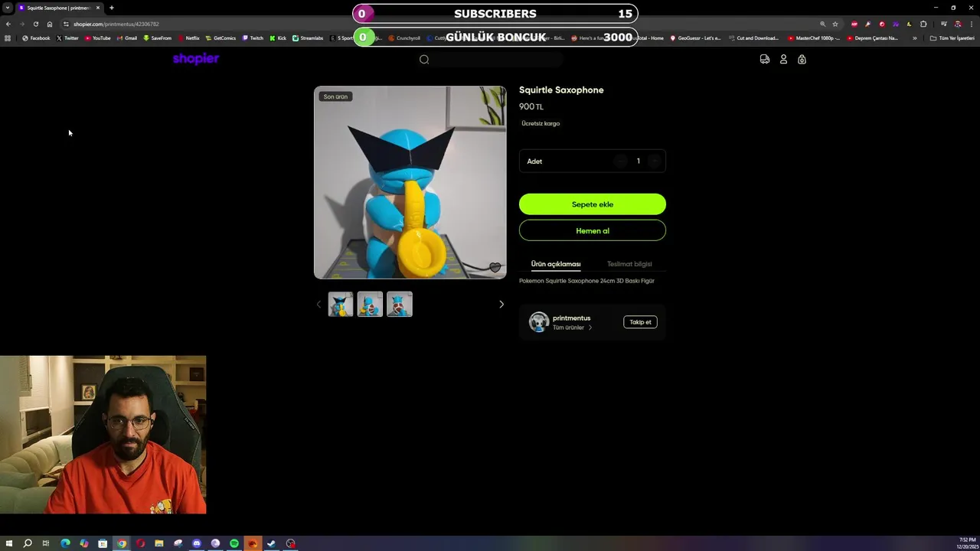Viewport: 980px width, 551px height.
Task: Open Tüm Yer İşaretleri bookmarks folder
Action: pos(952,38)
